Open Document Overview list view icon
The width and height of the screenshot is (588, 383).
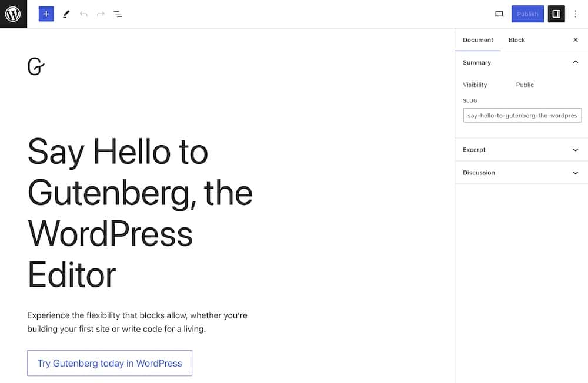[x=118, y=14]
